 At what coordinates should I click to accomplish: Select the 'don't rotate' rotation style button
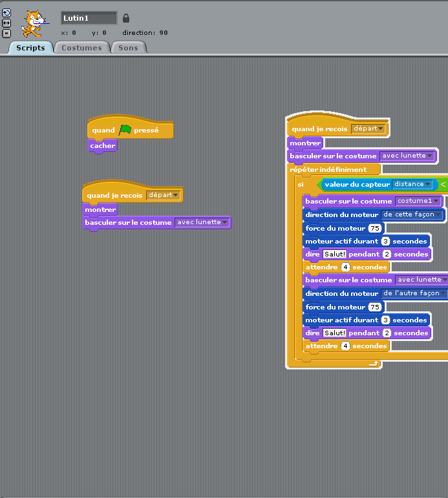tap(6, 34)
